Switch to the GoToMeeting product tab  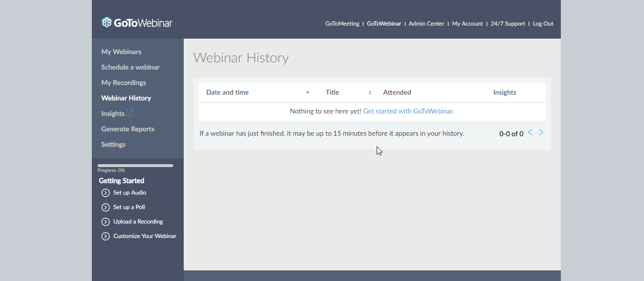[x=342, y=23]
